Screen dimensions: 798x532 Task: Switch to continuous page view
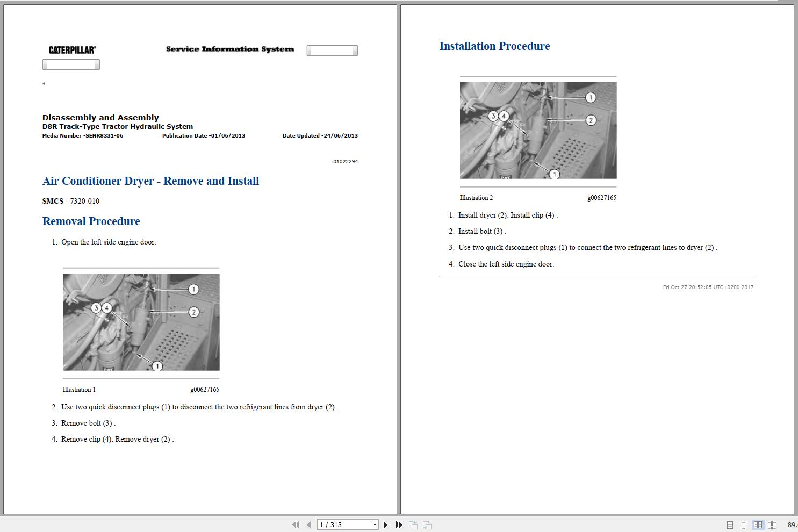(743, 524)
